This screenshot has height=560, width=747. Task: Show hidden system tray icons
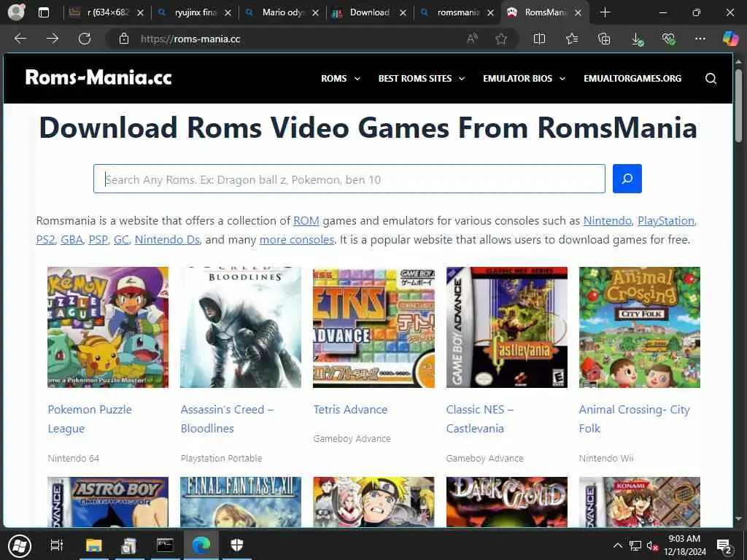617,545
